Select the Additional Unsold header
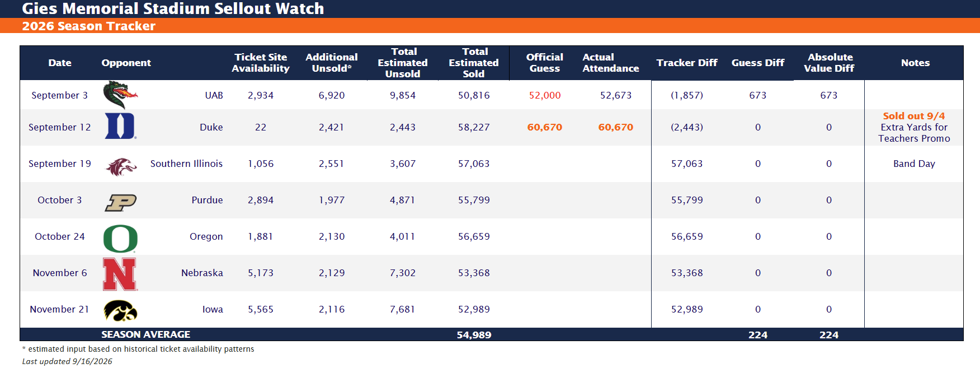980x368 pixels. click(x=332, y=63)
